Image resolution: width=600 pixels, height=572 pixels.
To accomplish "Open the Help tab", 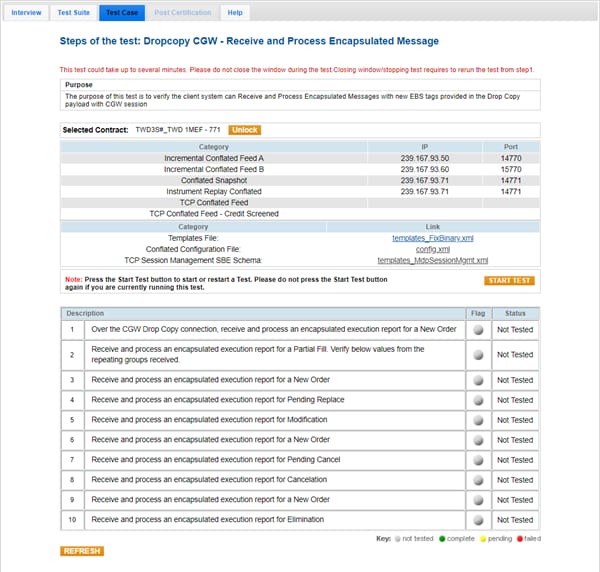I will 235,13.
